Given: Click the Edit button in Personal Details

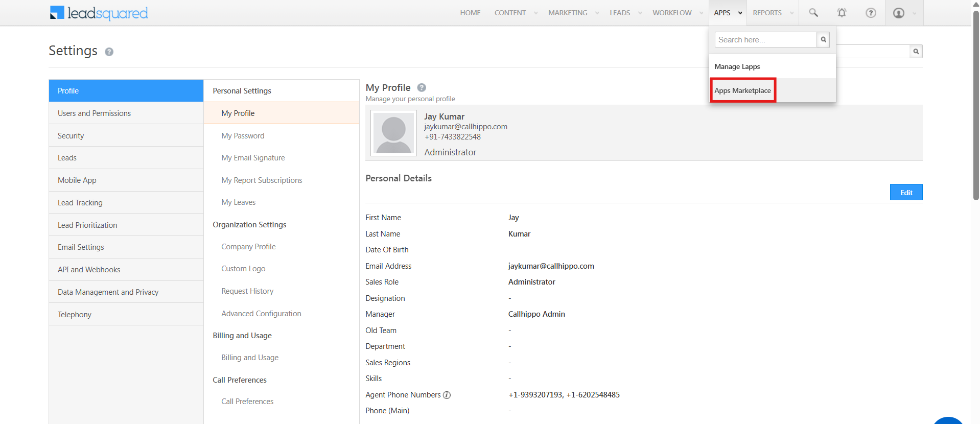Looking at the screenshot, I should (x=906, y=192).
